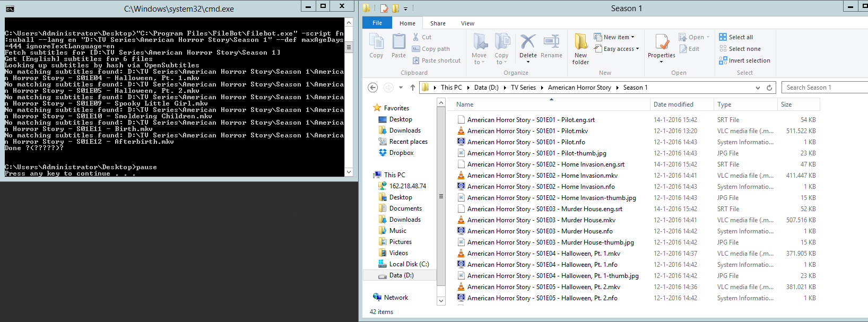
Task: Open recent locations dropdown arrow
Action: pos(401,88)
